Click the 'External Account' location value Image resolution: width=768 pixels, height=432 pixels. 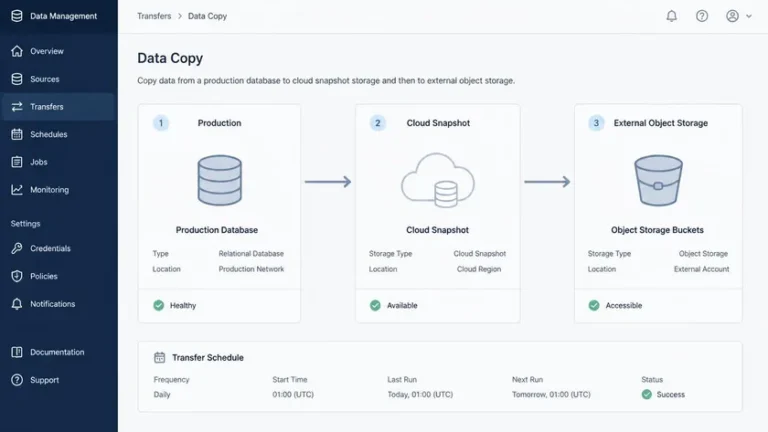[701, 269]
